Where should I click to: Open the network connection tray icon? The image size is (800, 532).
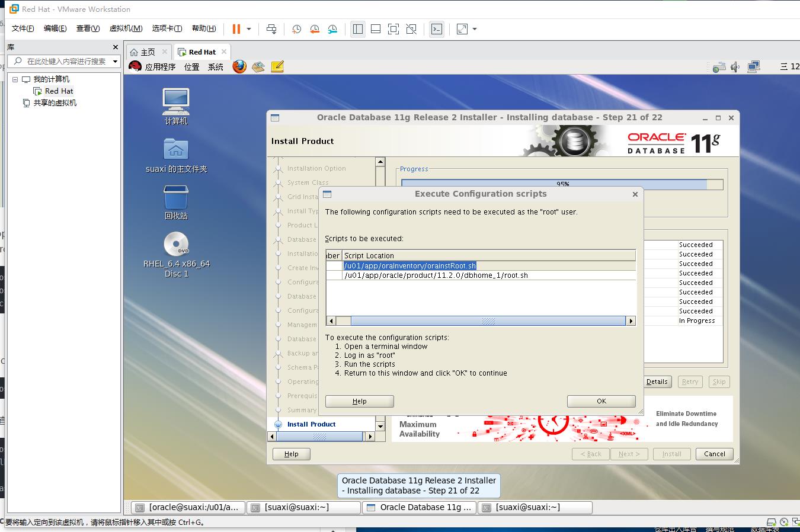tap(754, 67)
